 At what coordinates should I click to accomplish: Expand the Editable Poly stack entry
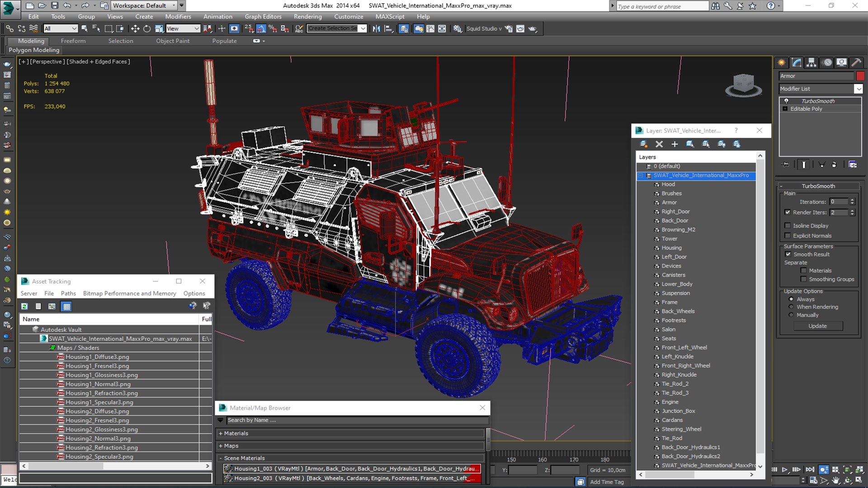pos(785,109)
